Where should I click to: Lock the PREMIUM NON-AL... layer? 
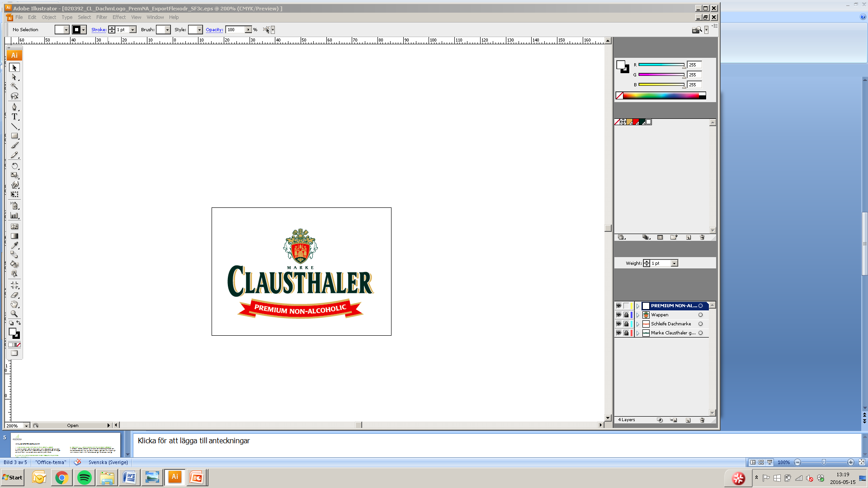pyautogui.click(x=626, y=306)
